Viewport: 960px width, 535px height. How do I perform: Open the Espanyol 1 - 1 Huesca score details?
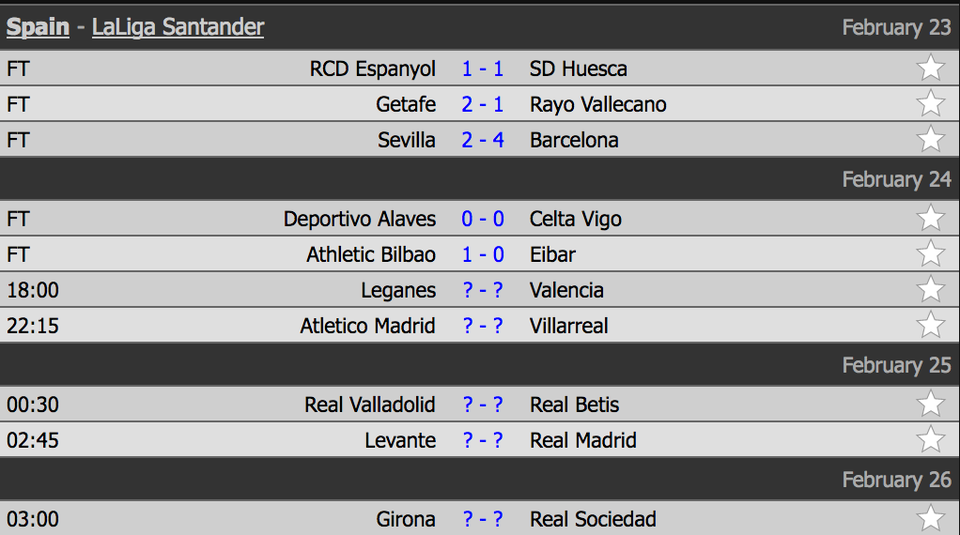[482, 69]
